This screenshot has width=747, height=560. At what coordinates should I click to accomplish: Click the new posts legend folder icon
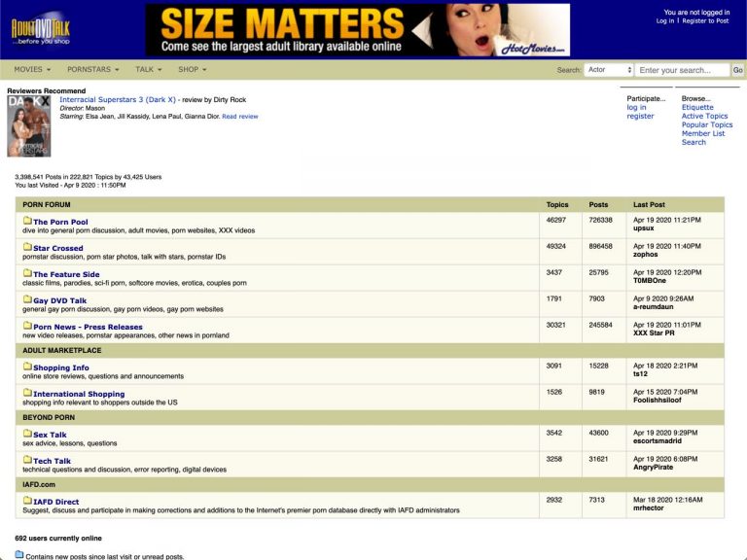pos(19,555)
